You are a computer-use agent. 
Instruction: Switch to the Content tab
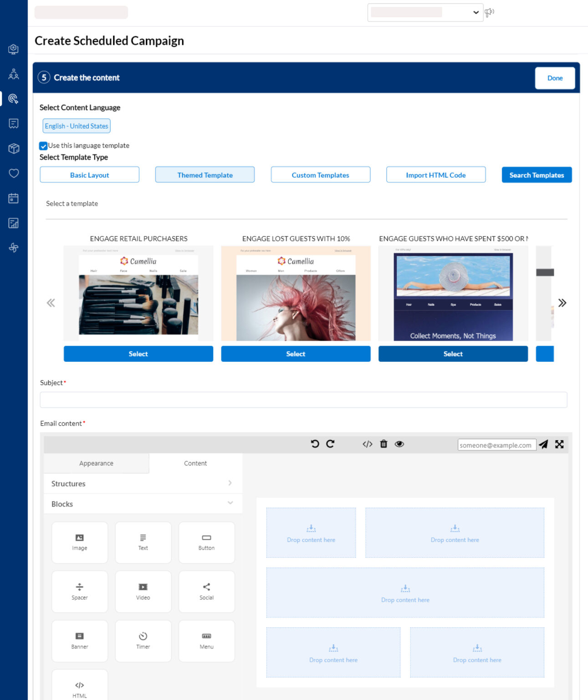(x=195, y=463)
